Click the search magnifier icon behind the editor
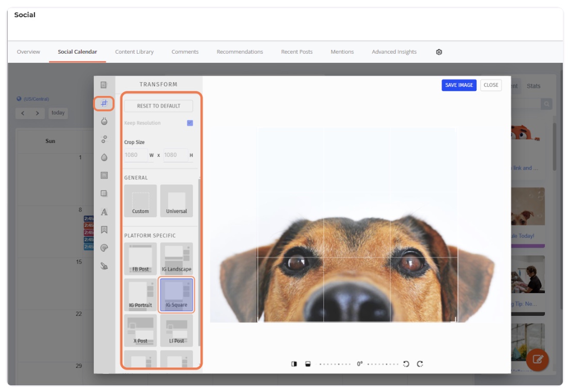Image resolution: width=570 pixels, height=392 pixels. (546, 104)
